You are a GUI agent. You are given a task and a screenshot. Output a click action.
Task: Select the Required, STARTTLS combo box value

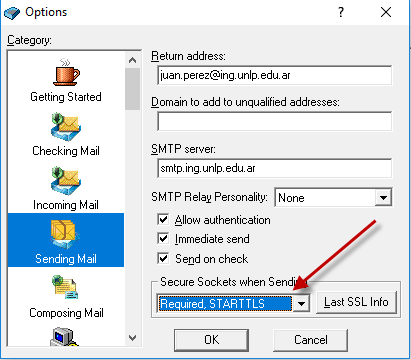click(x=225, y=303)
